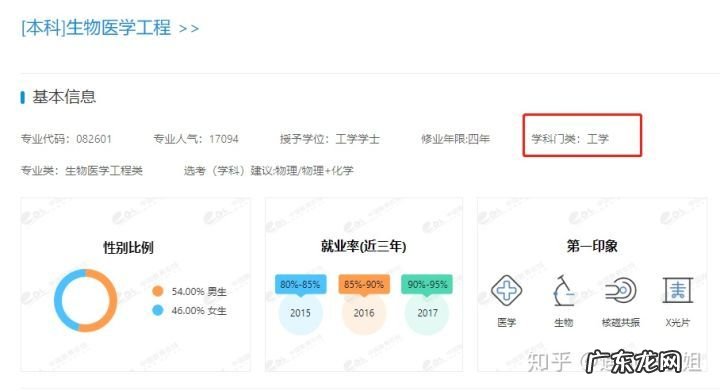Select the 授予学位: 工学学士 text
This screenshot has height=391, width=720.
[330, 139]
